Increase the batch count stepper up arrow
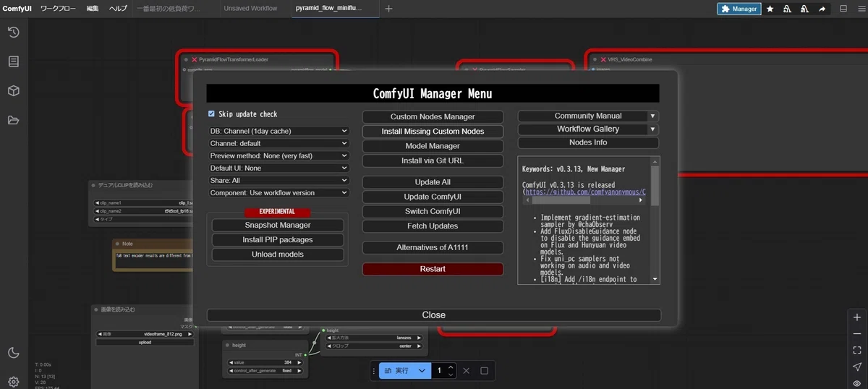 click(x=451, y=367)
